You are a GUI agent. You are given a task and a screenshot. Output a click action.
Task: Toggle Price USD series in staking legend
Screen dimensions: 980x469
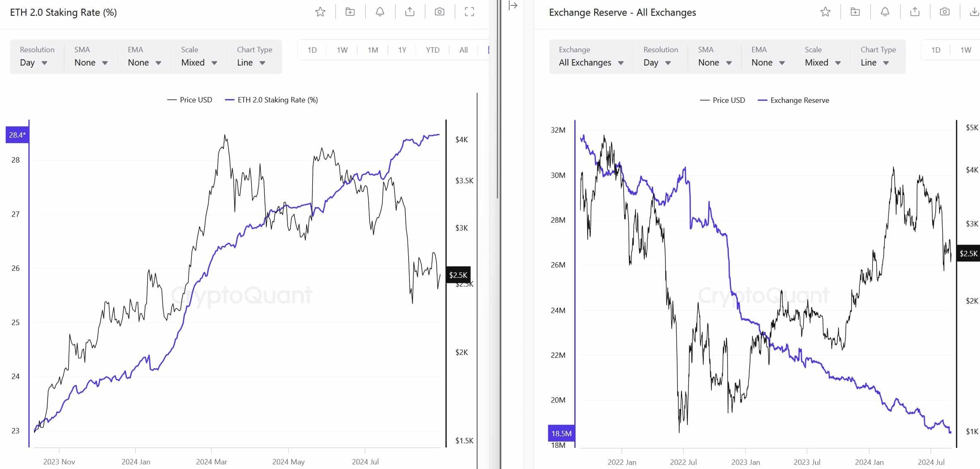(x=189, y=100)
